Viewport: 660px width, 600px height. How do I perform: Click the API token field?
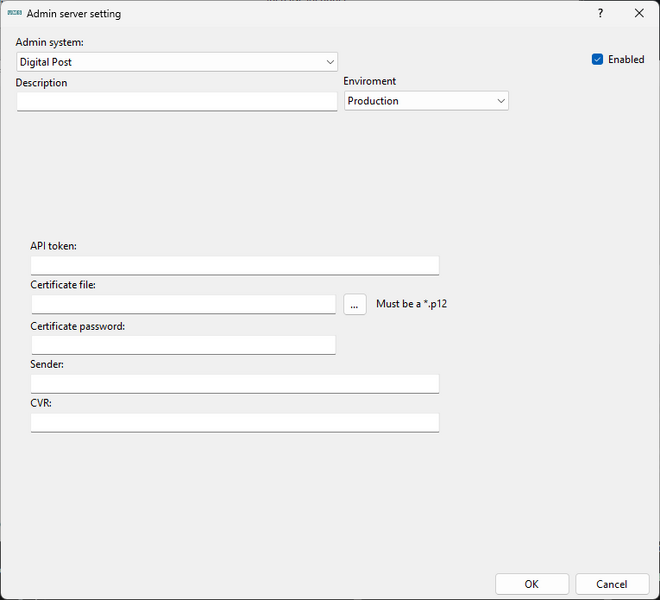click(235, 266)
